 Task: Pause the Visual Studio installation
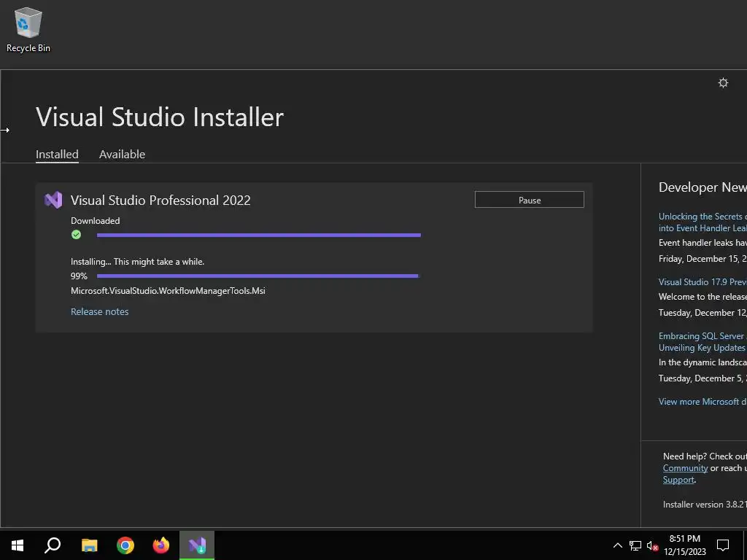(530, 200)
